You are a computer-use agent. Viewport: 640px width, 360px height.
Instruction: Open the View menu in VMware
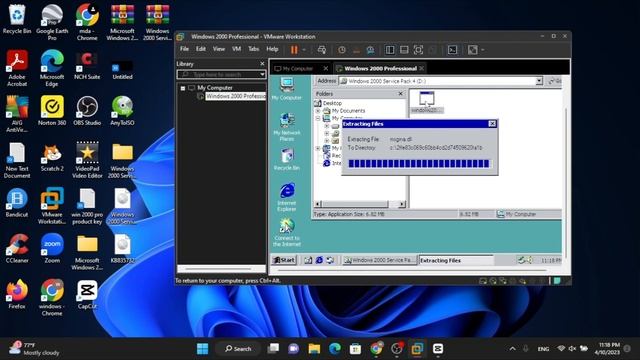pos(219,49)
